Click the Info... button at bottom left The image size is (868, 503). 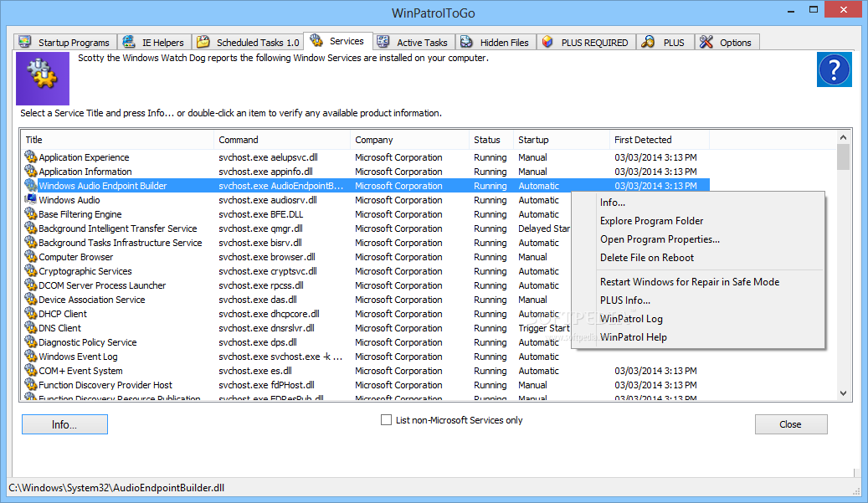pyautogui.click(x=64, y=424)
